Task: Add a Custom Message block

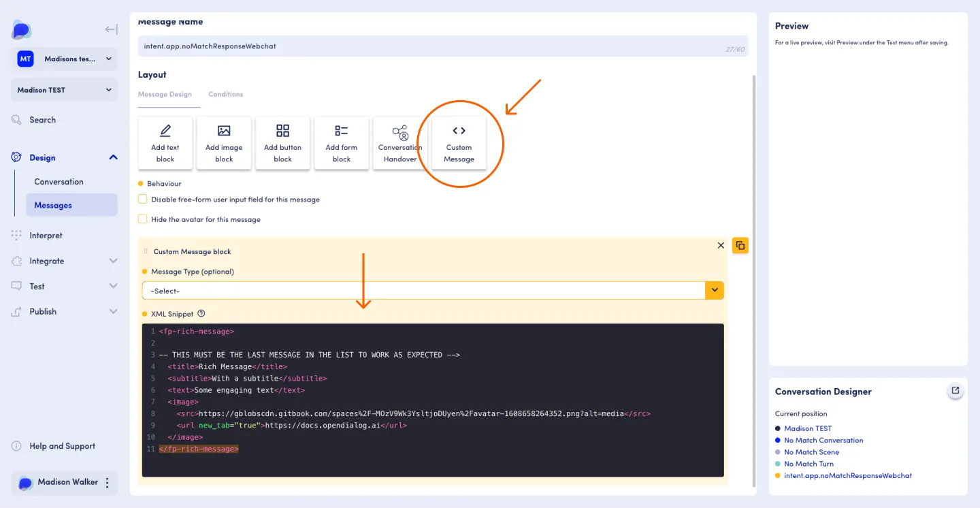Action: click(459, 142)
